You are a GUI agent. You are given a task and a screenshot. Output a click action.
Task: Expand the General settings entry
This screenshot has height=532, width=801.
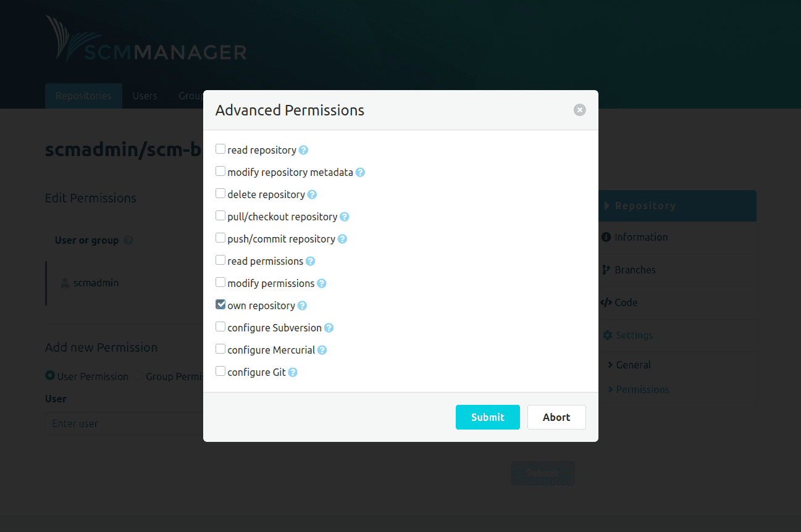632,365
